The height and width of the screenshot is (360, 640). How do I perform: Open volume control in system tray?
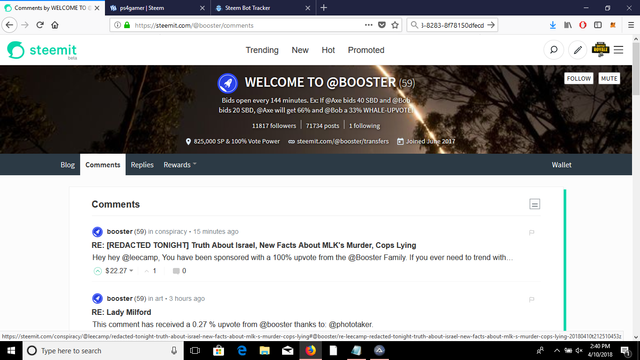pyautogui.click(x=579, y=351)
